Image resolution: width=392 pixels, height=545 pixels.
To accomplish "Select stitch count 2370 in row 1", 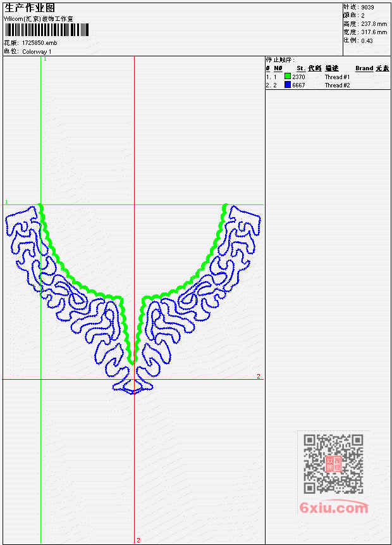I will [298, 77].
